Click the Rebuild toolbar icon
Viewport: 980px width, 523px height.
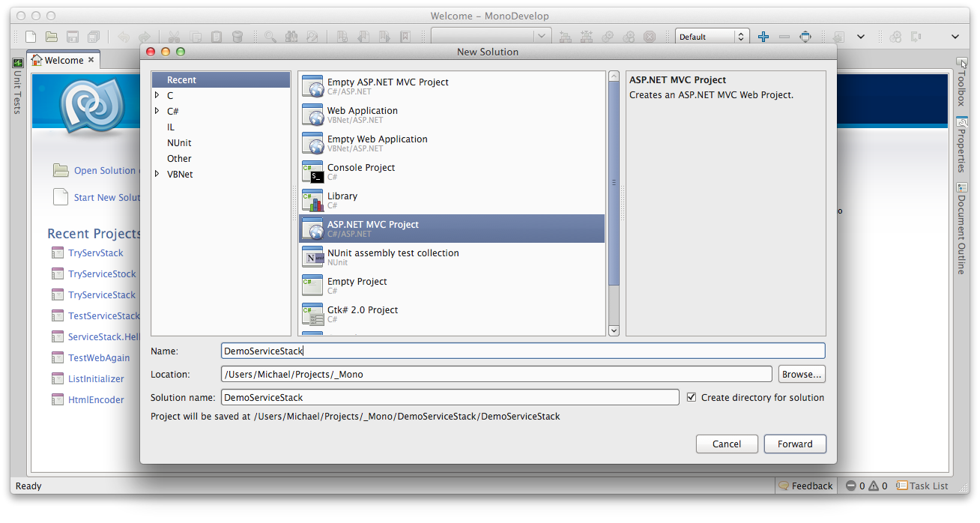(x=587, y=37)
